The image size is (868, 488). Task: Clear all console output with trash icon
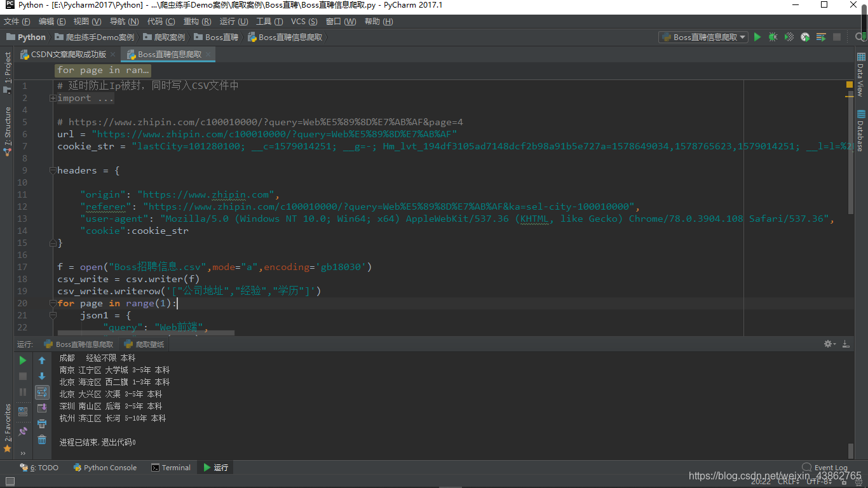click(x=42, y=440)
